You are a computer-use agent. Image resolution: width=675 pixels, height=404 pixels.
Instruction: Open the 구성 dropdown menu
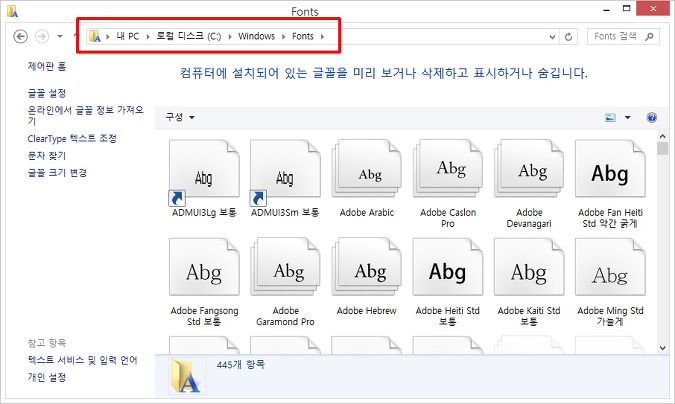180,117
